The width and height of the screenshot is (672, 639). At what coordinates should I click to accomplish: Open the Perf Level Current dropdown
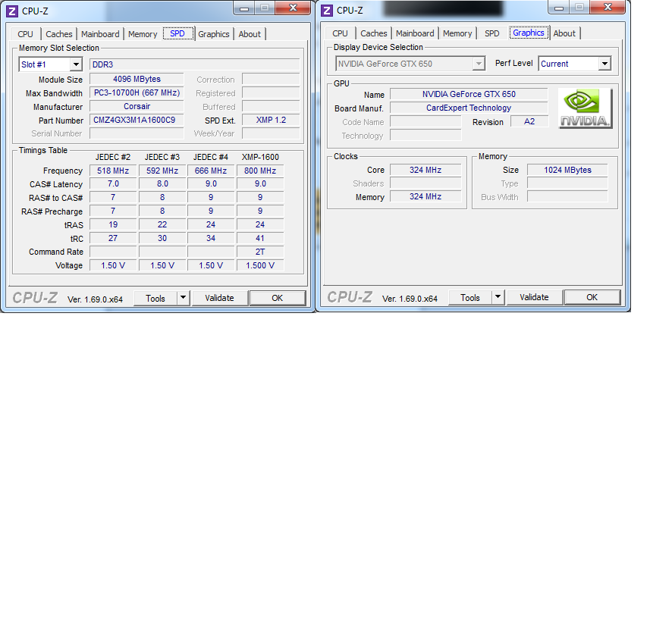[x=604, y=64]
